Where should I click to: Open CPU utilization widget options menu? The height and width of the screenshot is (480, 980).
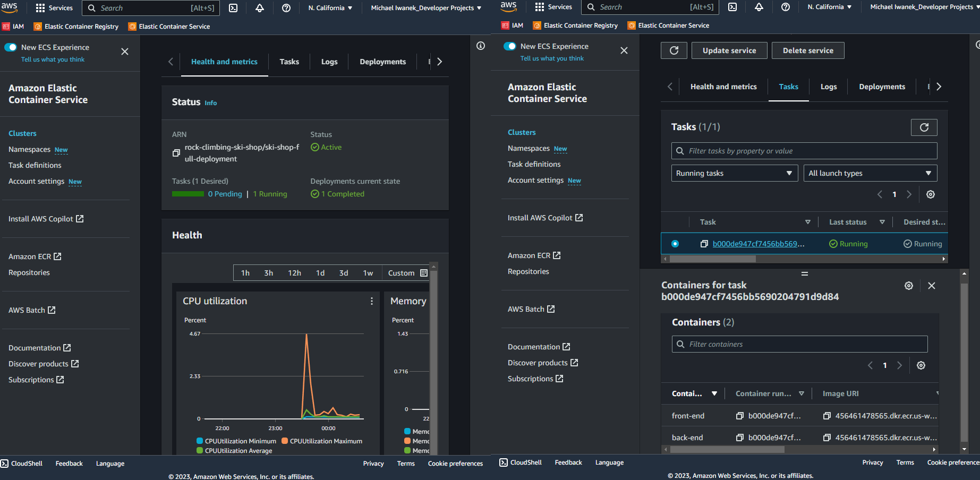click(x=372, y=301)
